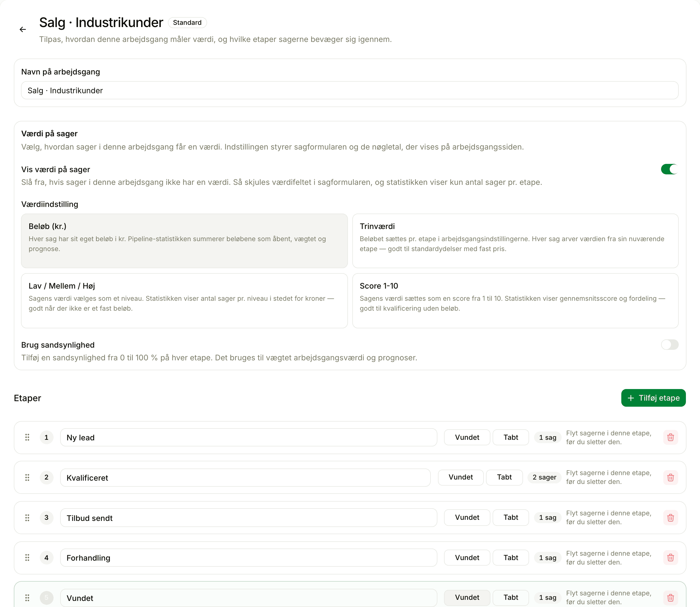Enable the Brug sandsynlighed toggle

point(670,345)
